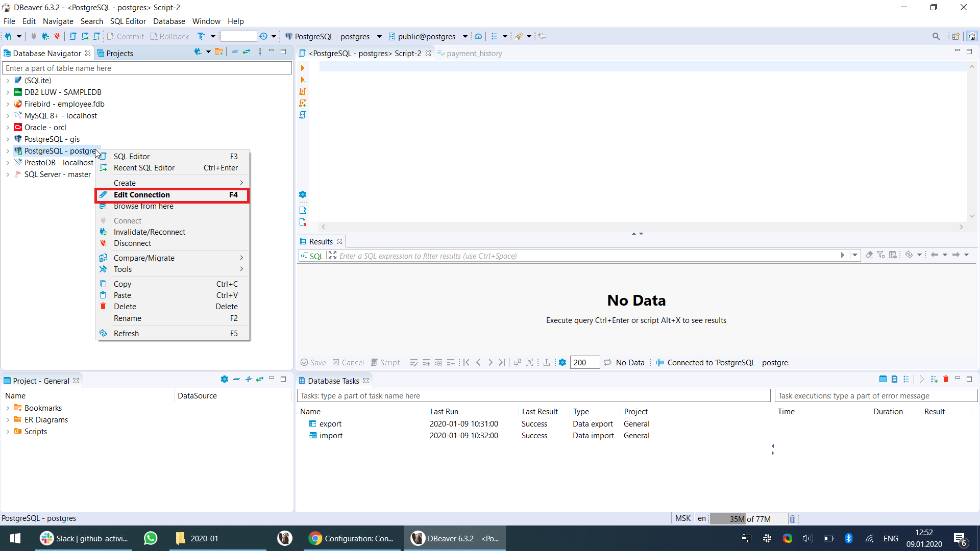
Task: Toggle the SQL filter mode button
Action: (312, 256)
